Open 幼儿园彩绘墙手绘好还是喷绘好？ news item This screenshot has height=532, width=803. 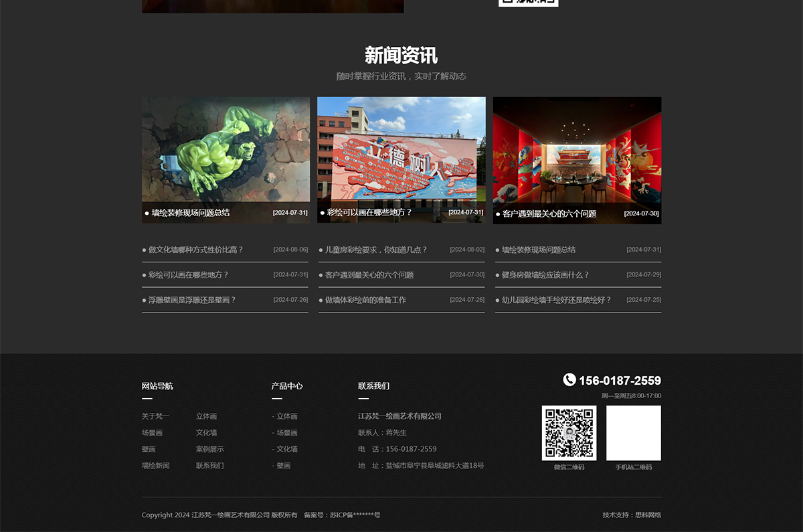coord(555,300)
